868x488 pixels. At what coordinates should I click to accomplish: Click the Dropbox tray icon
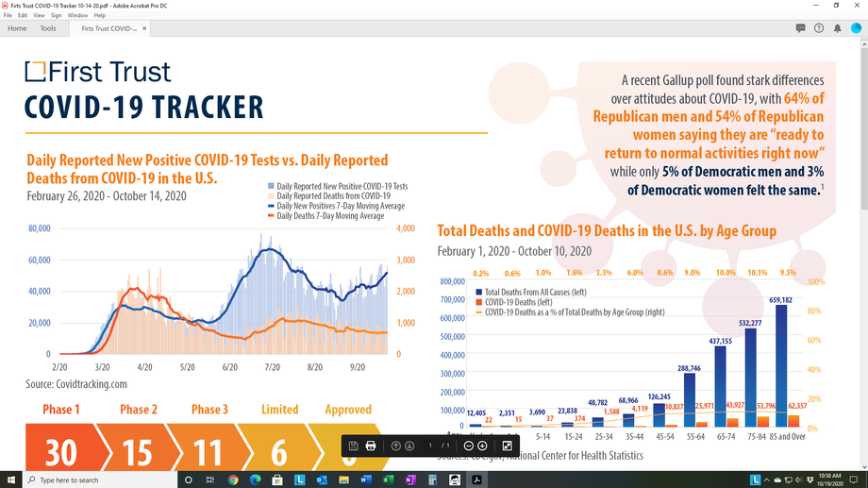pyautogui.click(x=810, y=480)
